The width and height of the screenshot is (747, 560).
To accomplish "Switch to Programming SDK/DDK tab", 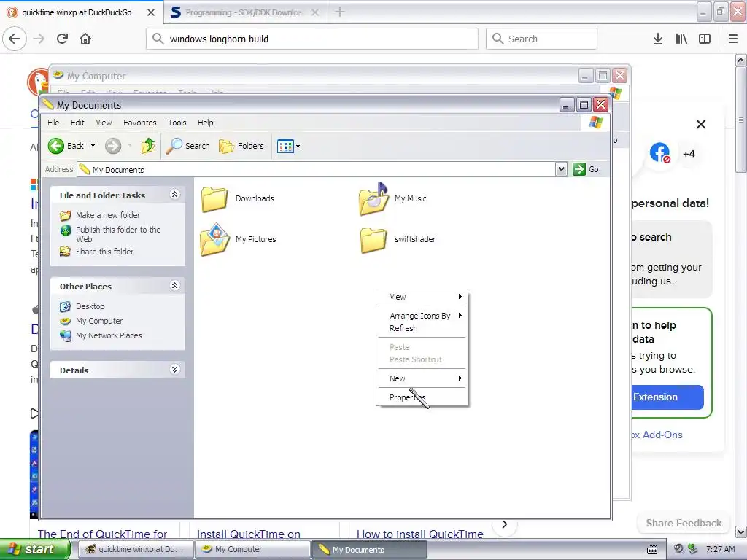I will [x=244, y=12].
